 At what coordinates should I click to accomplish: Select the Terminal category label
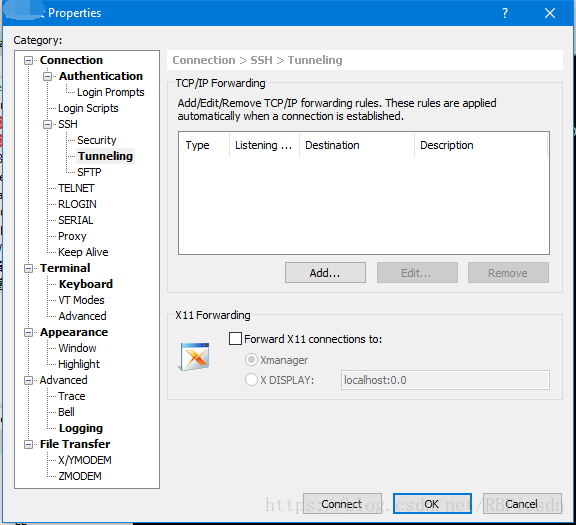pyautogui.click(x=65, y=268)
